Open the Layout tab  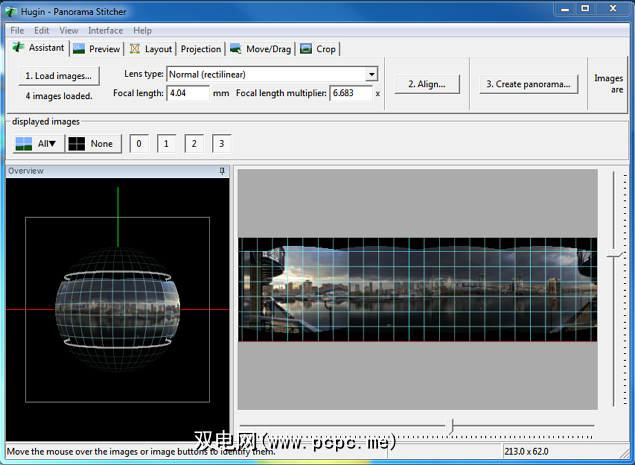tap(150, 48)
